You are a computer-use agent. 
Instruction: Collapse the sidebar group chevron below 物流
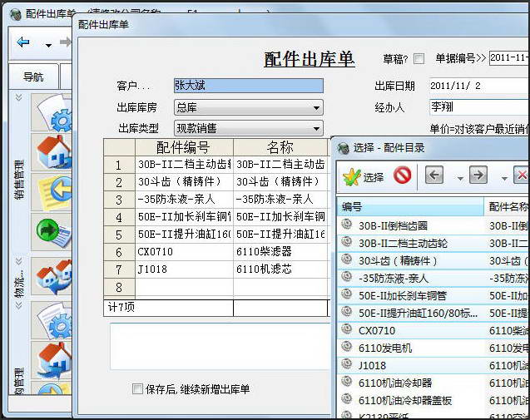point(18,305)
